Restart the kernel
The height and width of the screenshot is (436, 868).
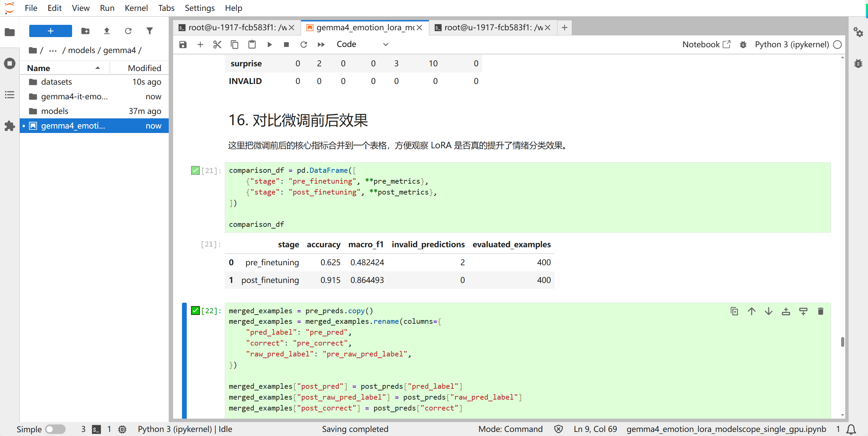pos(304,45)
